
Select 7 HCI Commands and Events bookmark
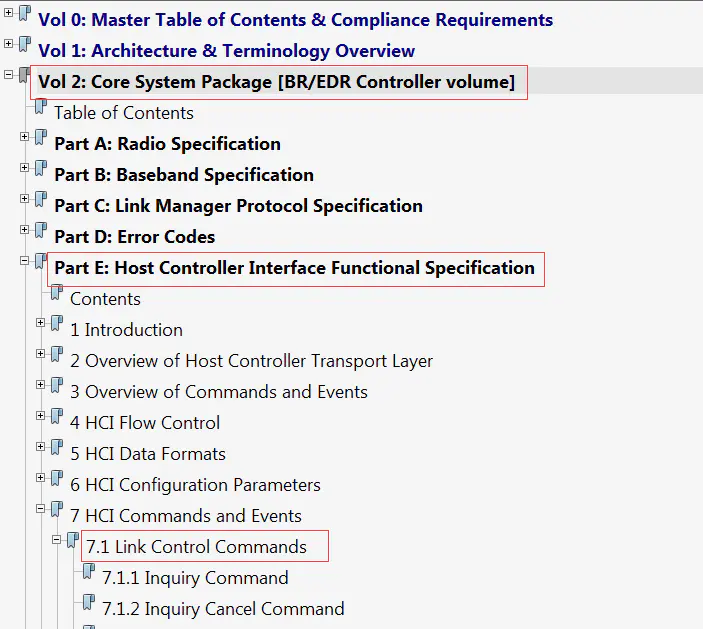(186, 516)
